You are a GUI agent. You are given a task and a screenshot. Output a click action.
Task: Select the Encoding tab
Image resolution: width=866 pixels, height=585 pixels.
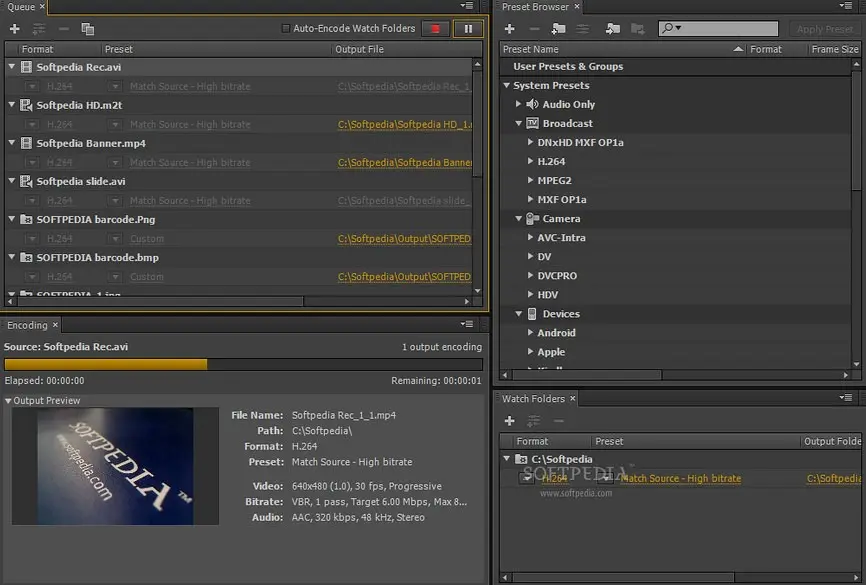click(27, 325)
